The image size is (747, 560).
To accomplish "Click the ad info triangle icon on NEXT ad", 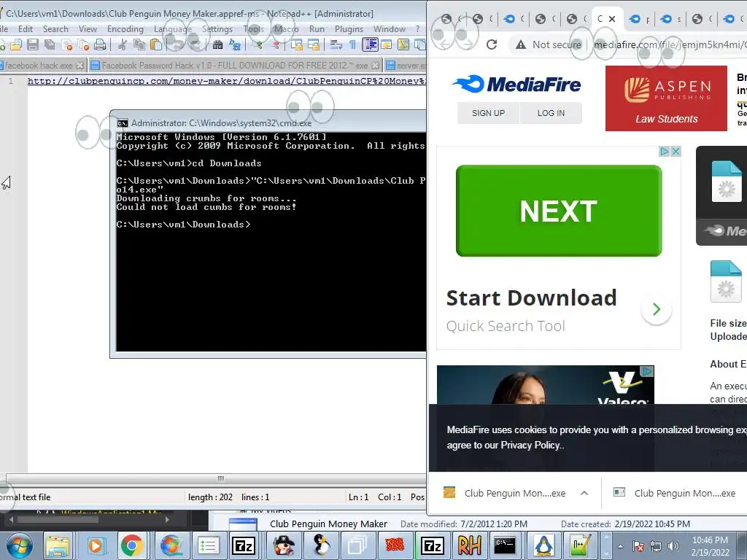I will [664, 152].
